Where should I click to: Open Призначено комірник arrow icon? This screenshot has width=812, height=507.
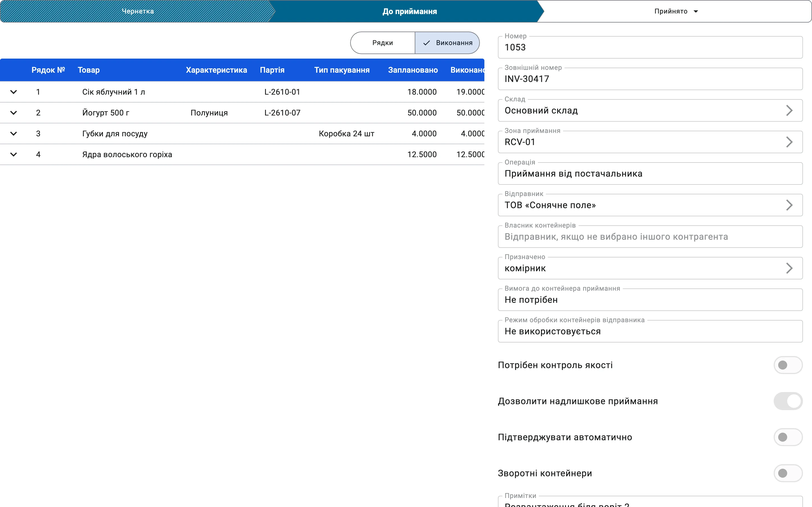pos(789,268)
